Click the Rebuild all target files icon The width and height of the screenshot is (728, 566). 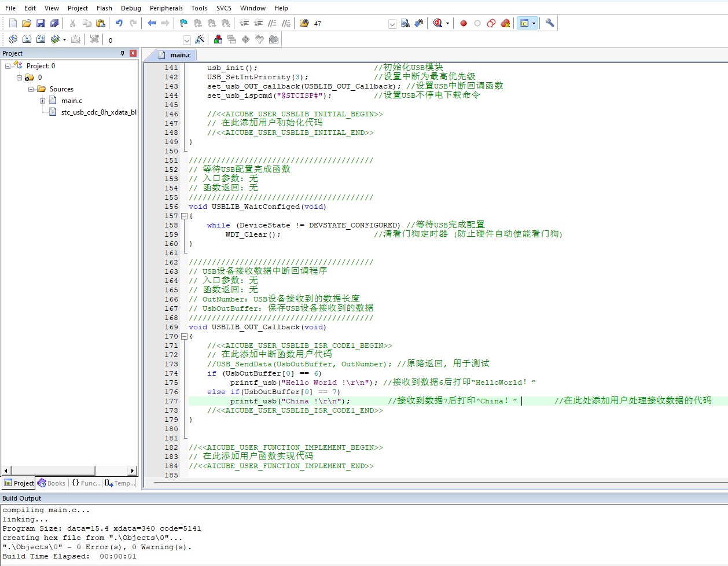click(41, 39)
